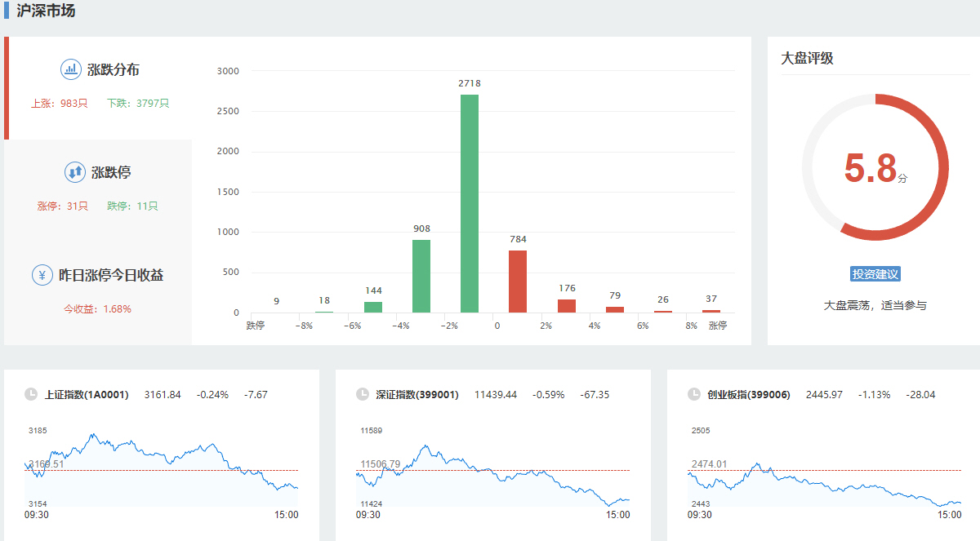Click the 上证指数 intraday line chart
This screenshot has height=541, width=980.
click(162, 469)
